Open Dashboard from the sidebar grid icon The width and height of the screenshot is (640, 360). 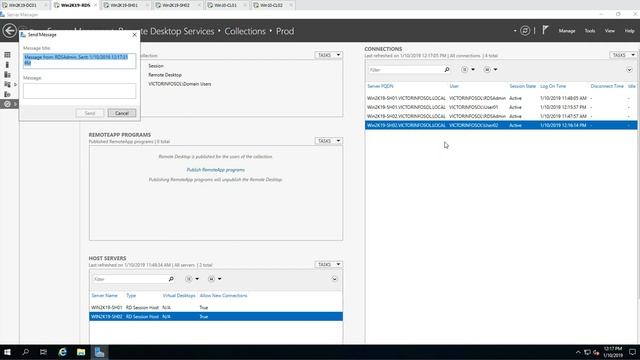click(7, 55)
